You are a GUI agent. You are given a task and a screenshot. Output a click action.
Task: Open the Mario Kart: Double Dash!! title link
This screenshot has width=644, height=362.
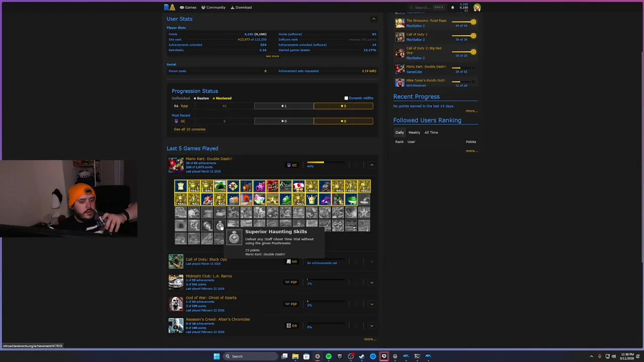point(209,159)
